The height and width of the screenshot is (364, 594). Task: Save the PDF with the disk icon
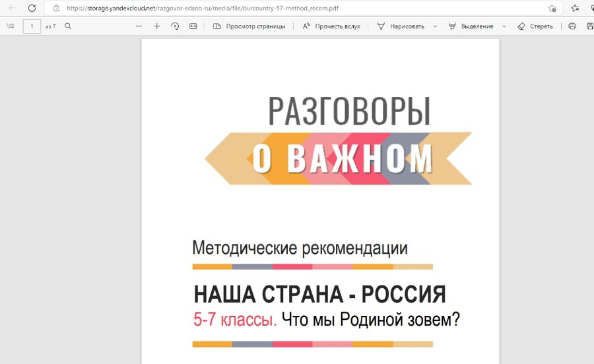tap(589, 26)
